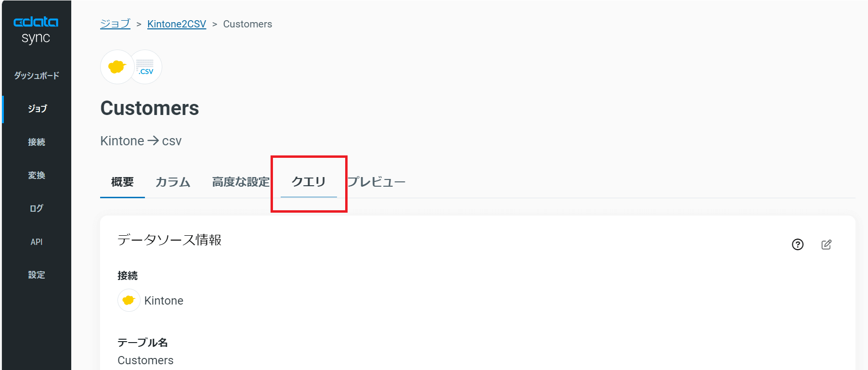Edit the データソース情報 section

coord(826,244)
